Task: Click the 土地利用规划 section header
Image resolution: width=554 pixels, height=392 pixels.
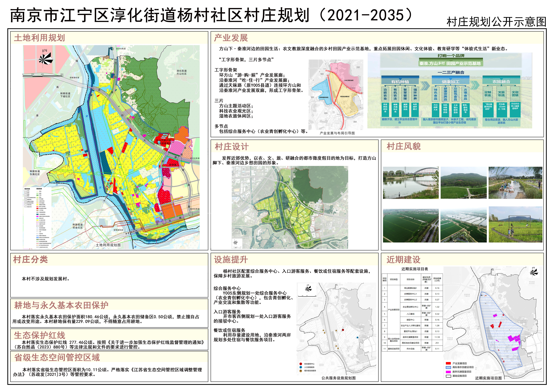Action: click(x=40, y=38)
